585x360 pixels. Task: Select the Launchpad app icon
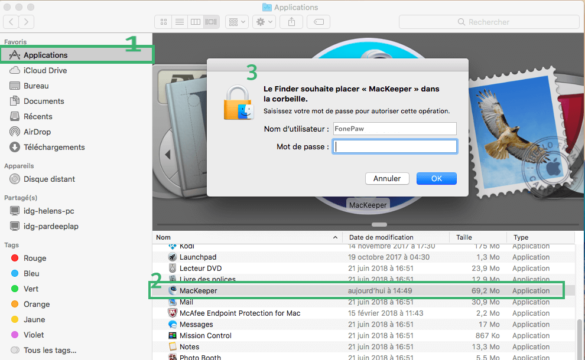coord(172,257)
